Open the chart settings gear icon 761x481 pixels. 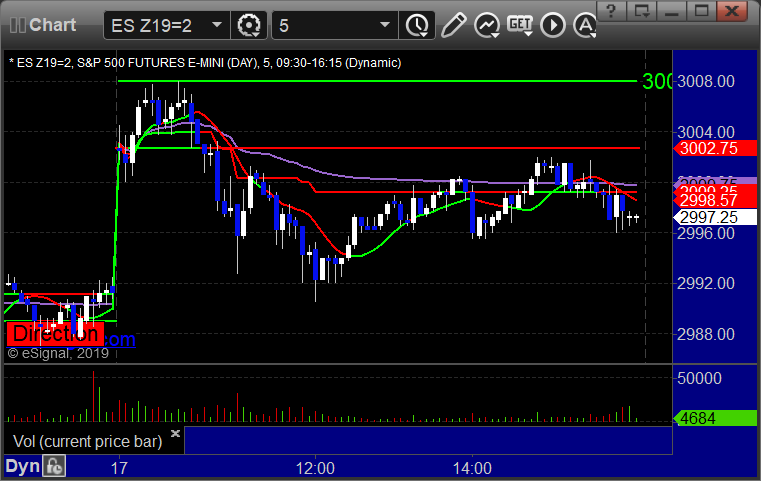pyautogui.click(x=248, y=25)
